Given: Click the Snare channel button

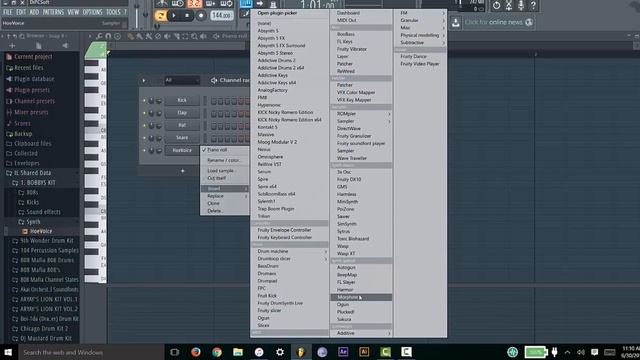Looking at the screenshot, I should pos(182,138).
